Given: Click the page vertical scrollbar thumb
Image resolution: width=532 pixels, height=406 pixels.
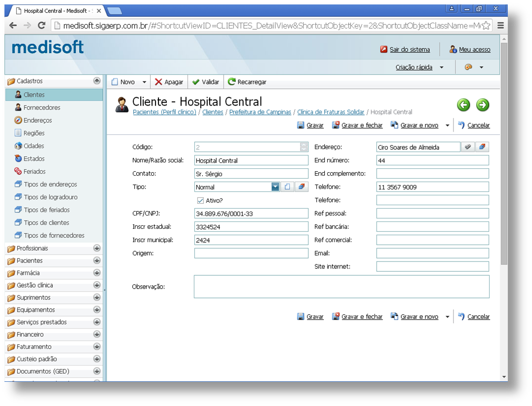Looking at the screenshot, I should (x=504, y=153).
